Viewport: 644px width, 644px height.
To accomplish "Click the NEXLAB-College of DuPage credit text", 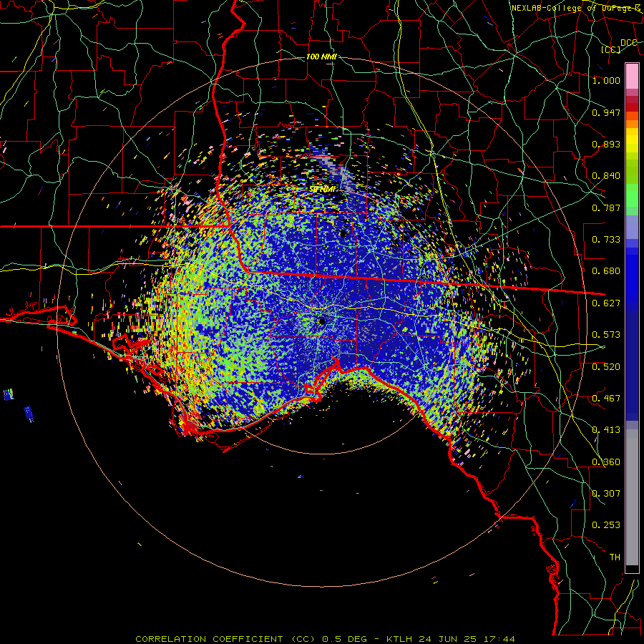I will 576,8.
